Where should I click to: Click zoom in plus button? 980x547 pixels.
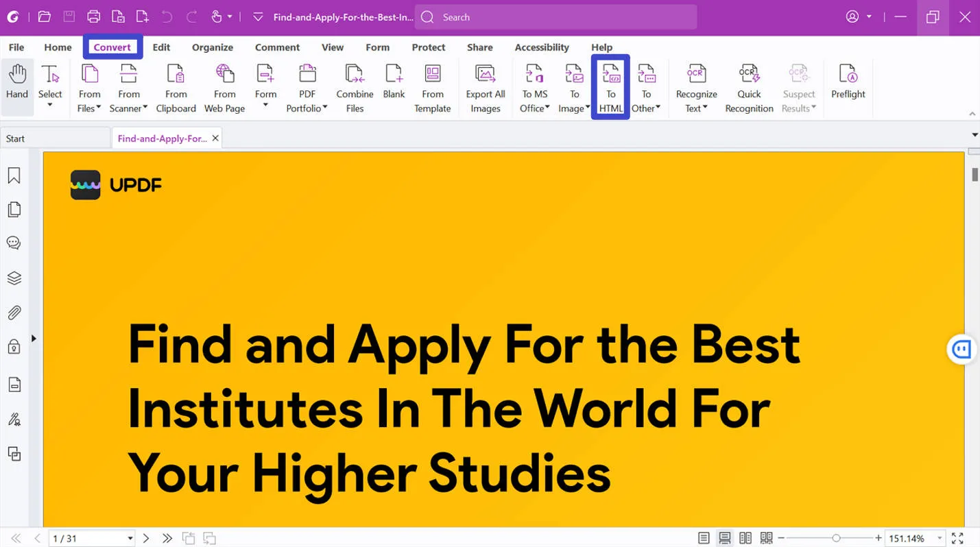pyautogui.click(x=879, y=539)
